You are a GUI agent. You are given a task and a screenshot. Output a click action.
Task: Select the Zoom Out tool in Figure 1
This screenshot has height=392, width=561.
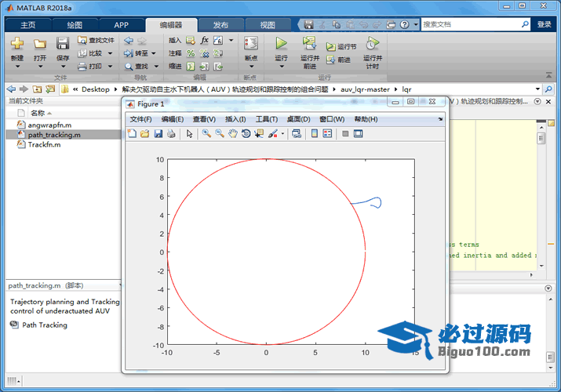[x=220, y=133]
